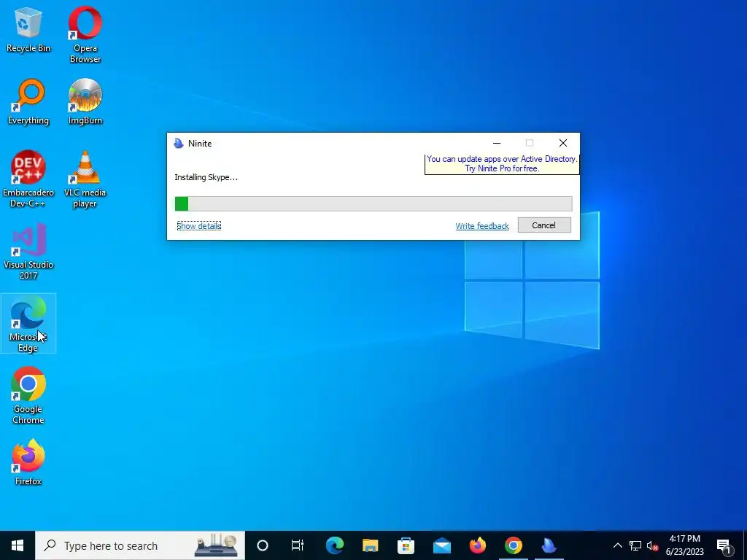Click in the taskbar search box
The width and height of the screenshot is (747, 560).
coord(140,545)
